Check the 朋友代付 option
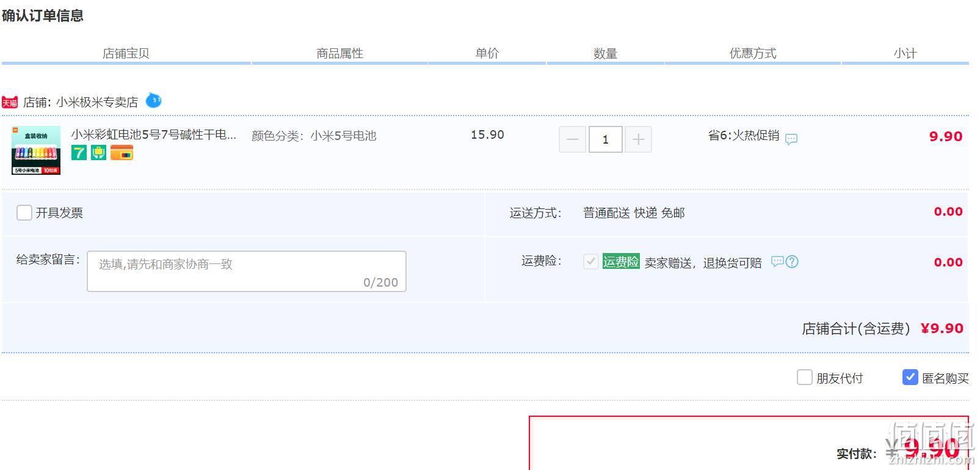Image resolution: width=980 pixels, height=470 pixels. pyautogui.click(x=804, y=377)
